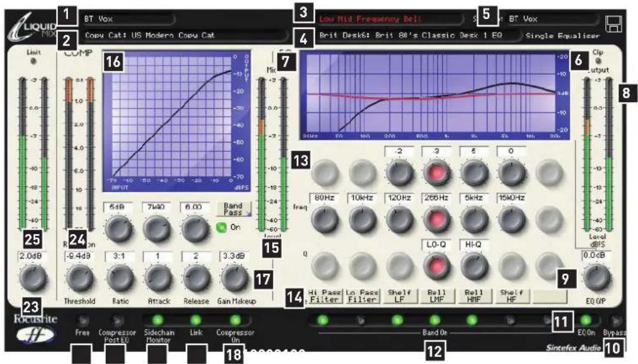Click the input gain knob below 2.0dB
Image resolution: width=638 pixels, height=364 pixels.
click(x=33, y=278)
